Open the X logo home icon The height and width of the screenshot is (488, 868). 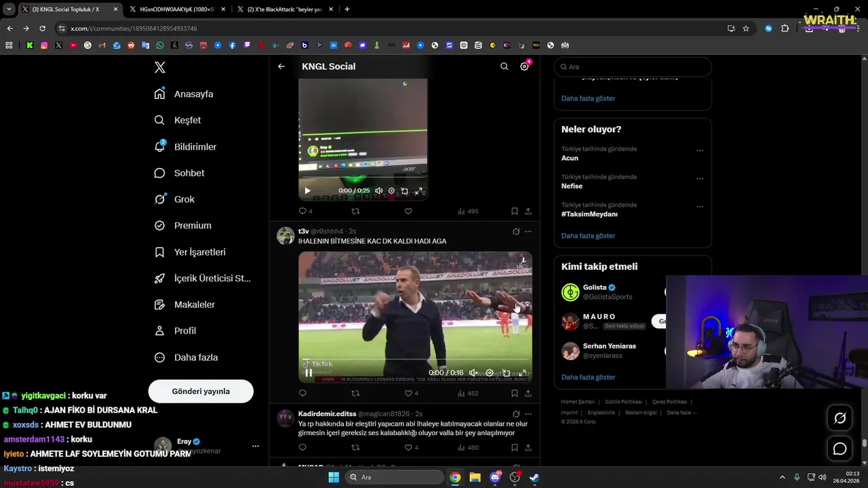click(160, 67)
